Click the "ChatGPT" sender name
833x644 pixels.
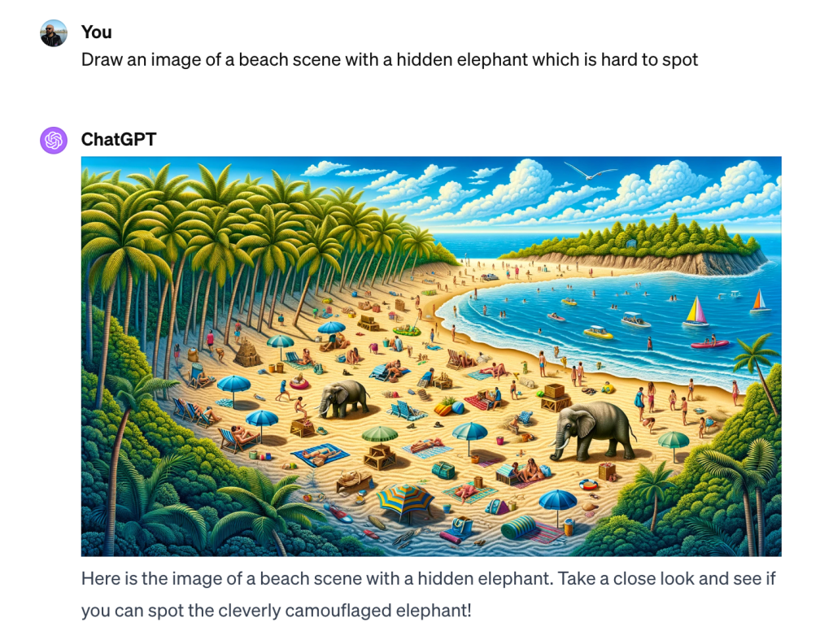pyautogui.click(x=119, y=140)
